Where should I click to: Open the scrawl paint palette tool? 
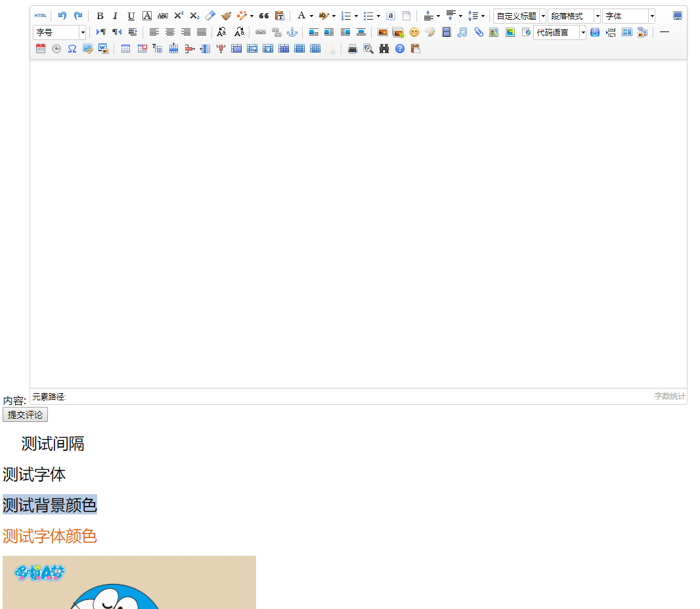point(430,32)
